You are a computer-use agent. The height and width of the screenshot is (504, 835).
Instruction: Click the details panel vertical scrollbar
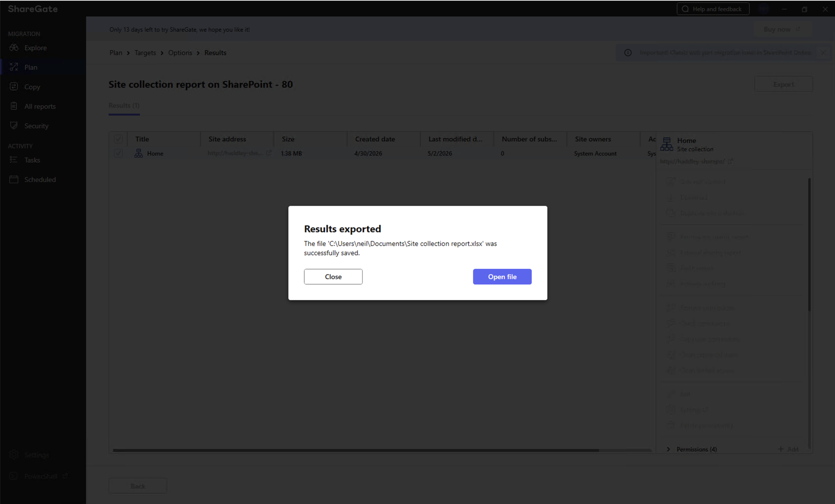tap(809, 244)
